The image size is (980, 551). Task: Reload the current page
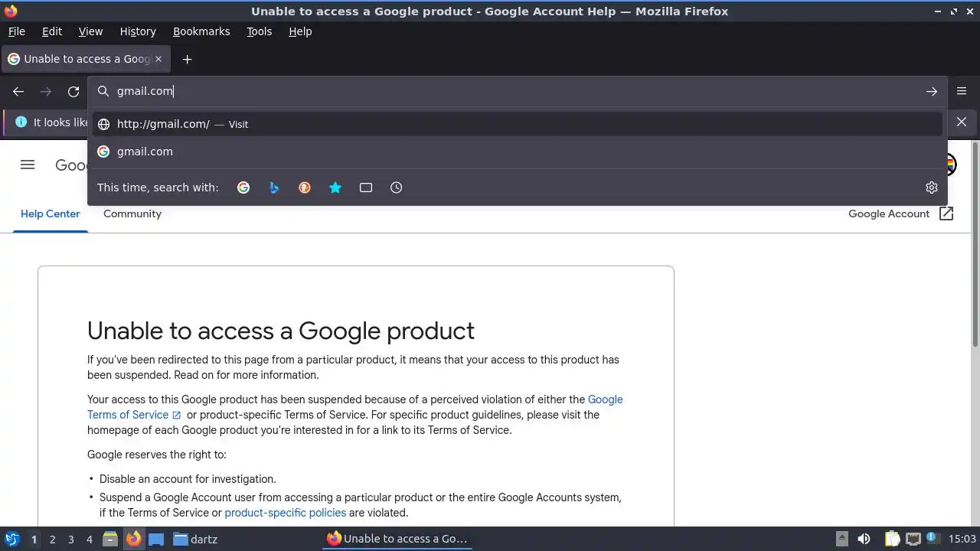[73, 91]
